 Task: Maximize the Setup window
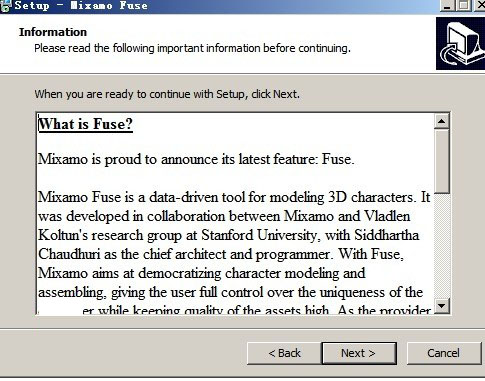pyautogui.click(x=464, y=6)
